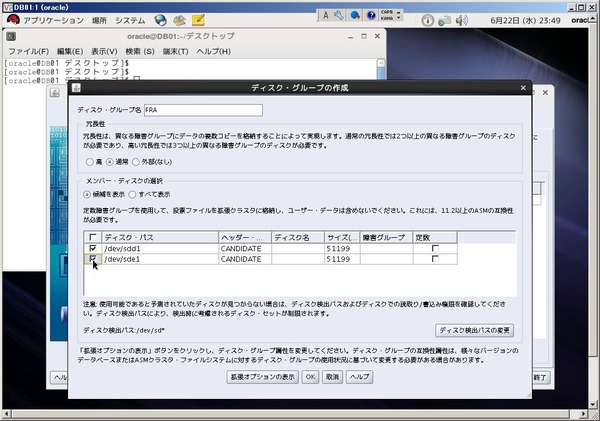Toggle the CAPS/KANA indicator arrows
The image size is (600, 421).
[x=398, y=15]
